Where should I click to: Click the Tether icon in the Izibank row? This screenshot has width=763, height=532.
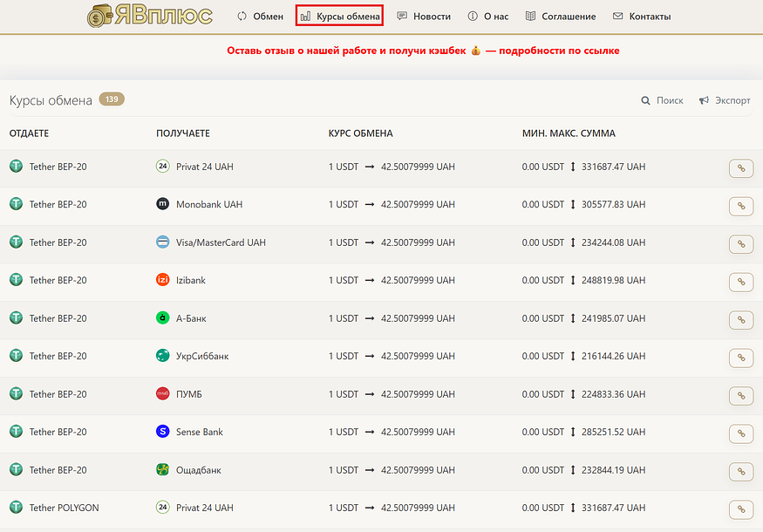16,280
